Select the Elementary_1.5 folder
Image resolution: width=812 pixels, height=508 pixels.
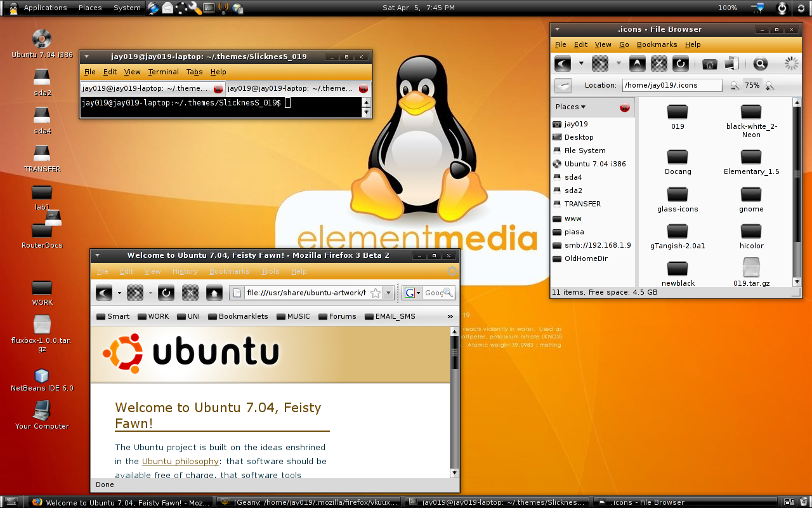coord(751,163)
